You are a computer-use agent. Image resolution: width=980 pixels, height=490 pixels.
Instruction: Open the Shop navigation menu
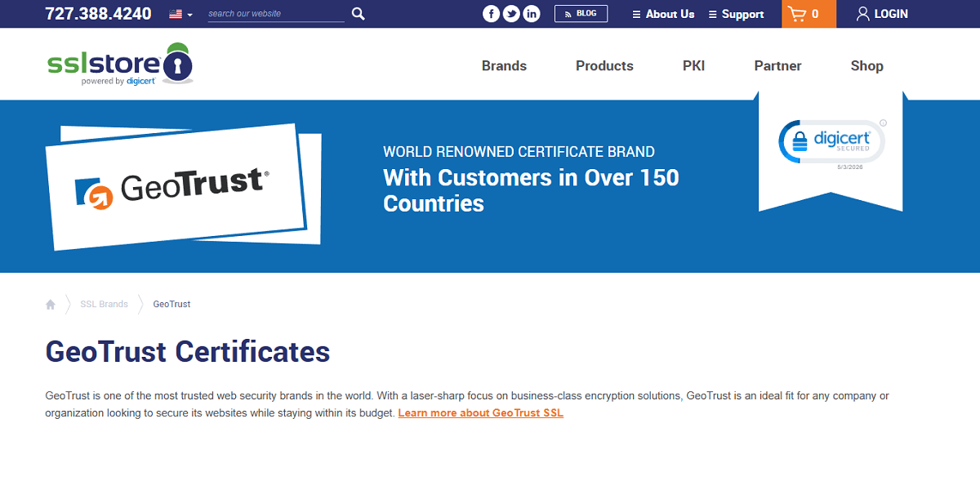[x=866, y=66]
